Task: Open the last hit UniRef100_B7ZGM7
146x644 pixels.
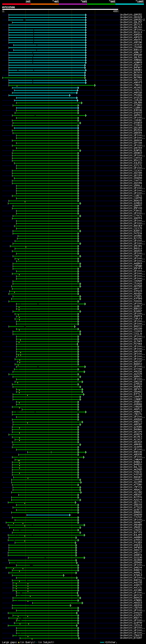Action: pos(131,638)
